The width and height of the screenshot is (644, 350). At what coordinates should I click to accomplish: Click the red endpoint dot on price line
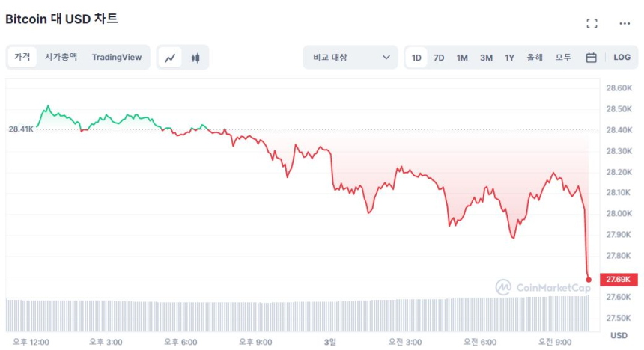coord(589,280)
